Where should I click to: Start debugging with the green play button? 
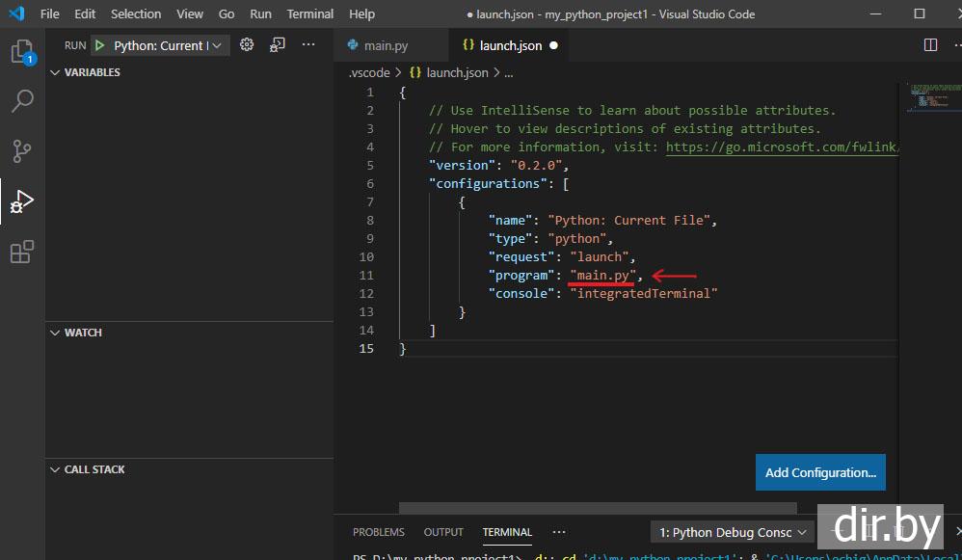click(98, 45)
